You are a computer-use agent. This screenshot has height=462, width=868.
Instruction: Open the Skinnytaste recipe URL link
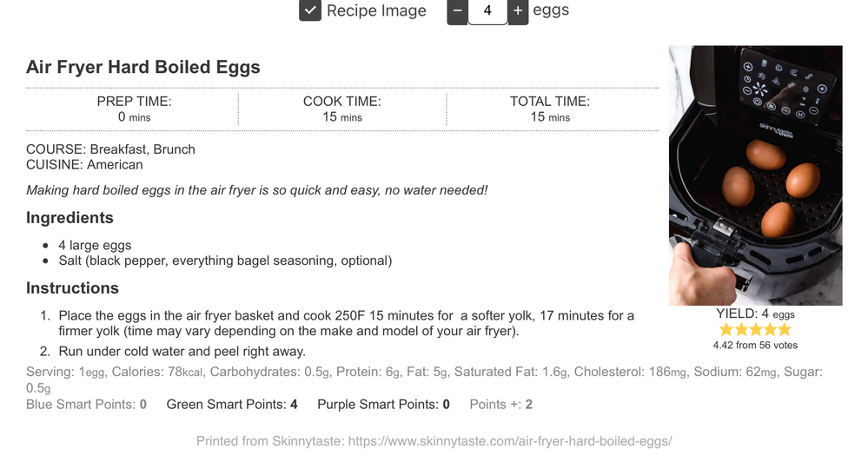point(510,441)
